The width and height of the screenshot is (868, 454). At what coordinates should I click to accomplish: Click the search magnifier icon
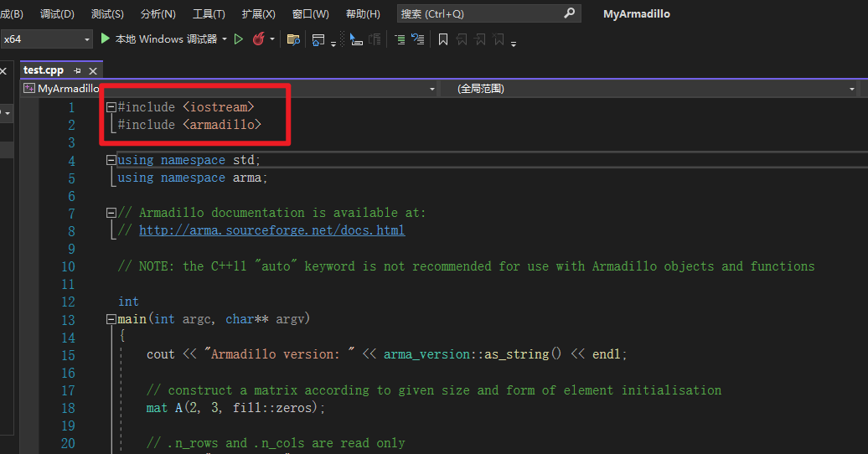click(x=569, y=13)
